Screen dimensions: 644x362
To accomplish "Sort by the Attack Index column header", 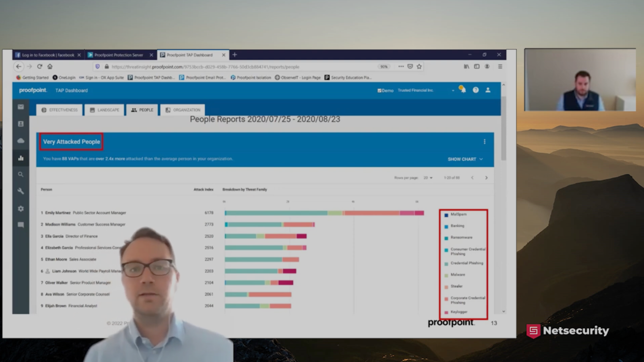I will click(x=203, y=190).
